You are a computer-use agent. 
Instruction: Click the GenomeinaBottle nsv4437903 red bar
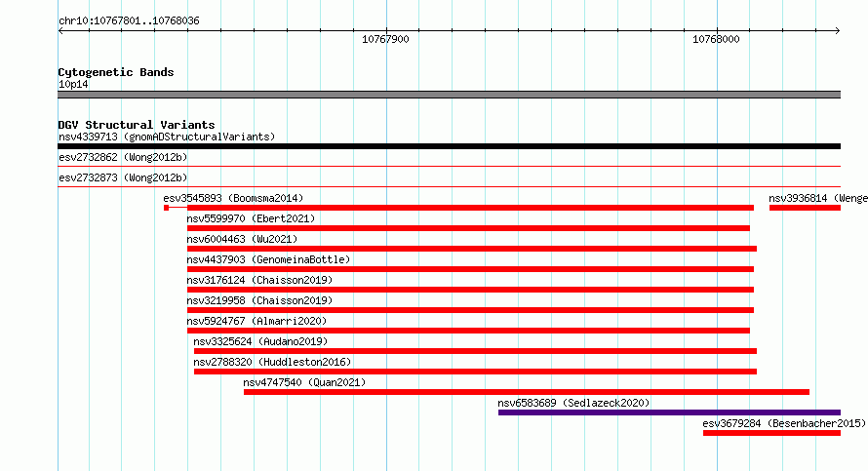[470, 269]
